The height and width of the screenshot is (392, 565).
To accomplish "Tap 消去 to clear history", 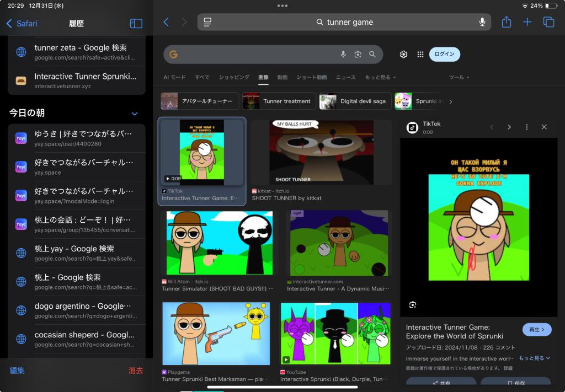I will pyautogui.click(x=136, y=370).
